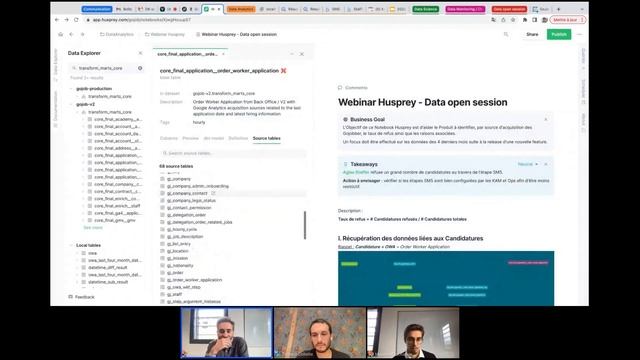Screen dimensions: 640x360
Task: Click the browser reload button
Action: [76, 20]
